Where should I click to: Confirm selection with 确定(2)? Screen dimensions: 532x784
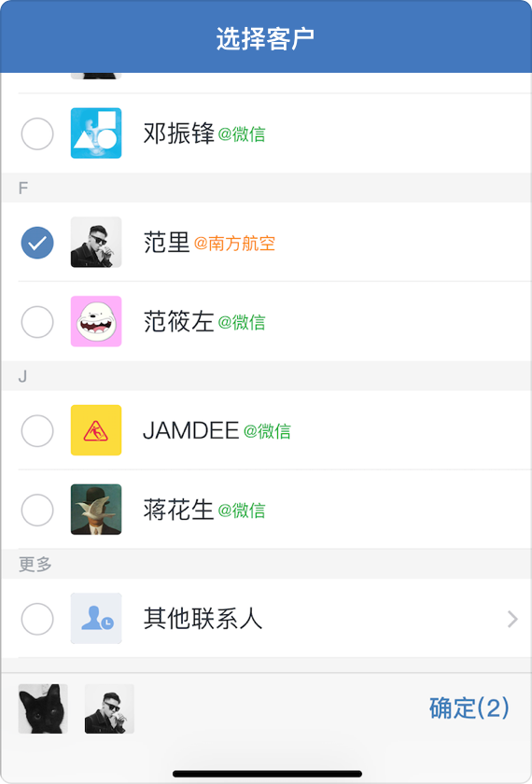click(x=469, y=708)
